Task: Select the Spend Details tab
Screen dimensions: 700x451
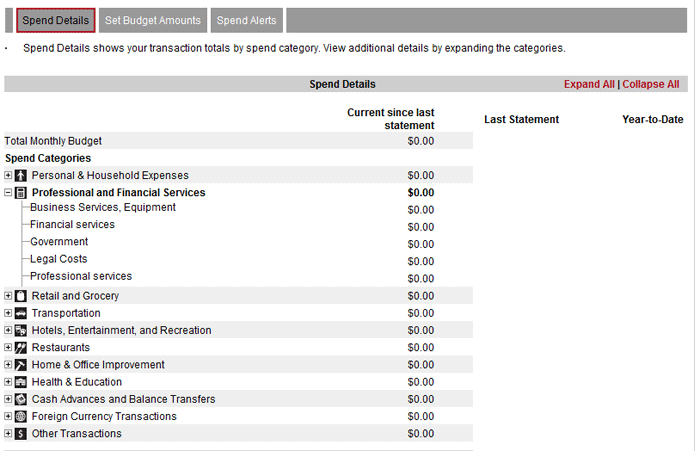Action: point(56,20)
